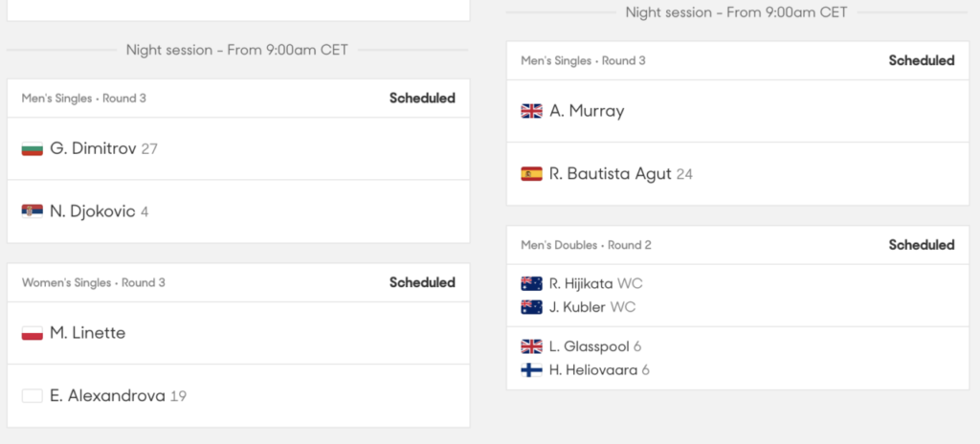Click the British flag beside A. Murray
This screenshot has height=444, width=980.
tap(531, 111)
